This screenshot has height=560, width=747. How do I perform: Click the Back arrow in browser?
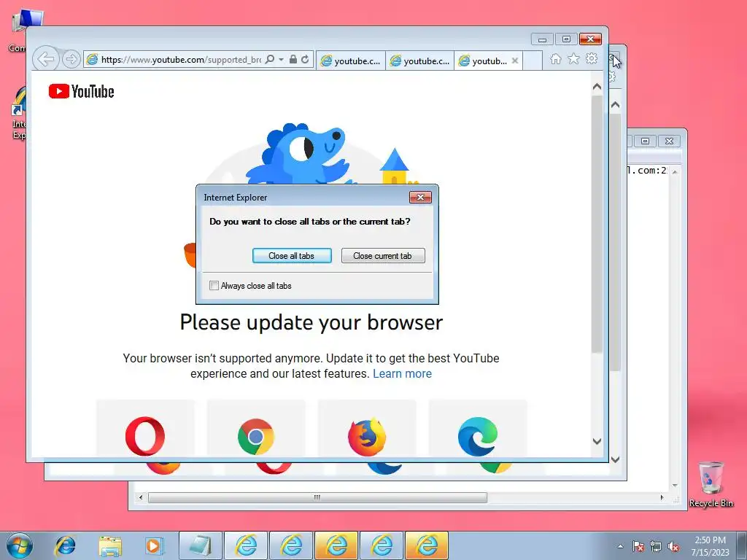[46, 60]
